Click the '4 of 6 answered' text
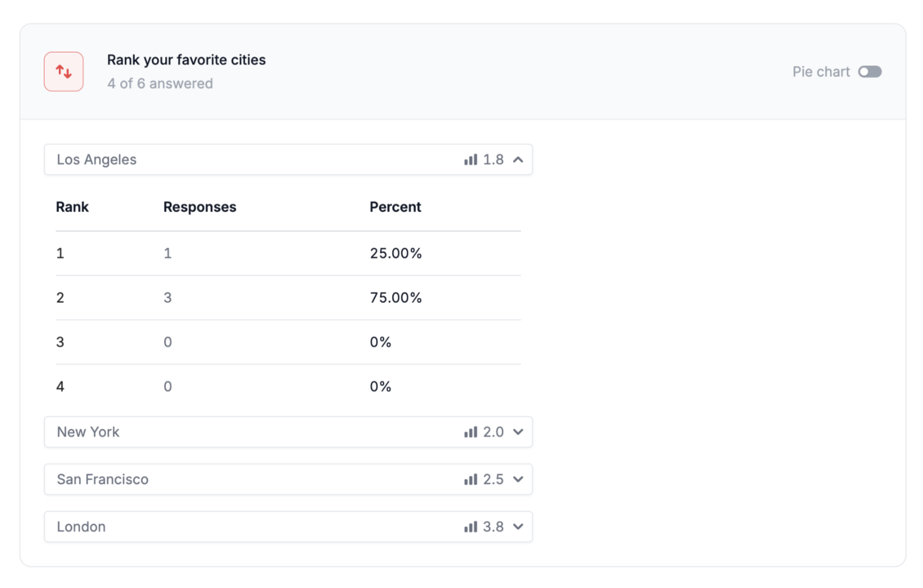The height and width of the screenshot is (588, 923). point(160,84)
